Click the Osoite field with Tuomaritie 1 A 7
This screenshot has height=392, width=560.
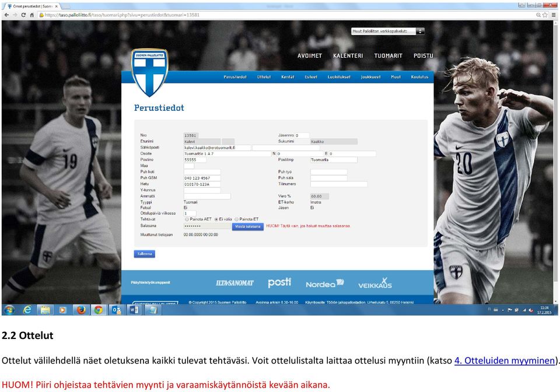(x=228, y=153)
